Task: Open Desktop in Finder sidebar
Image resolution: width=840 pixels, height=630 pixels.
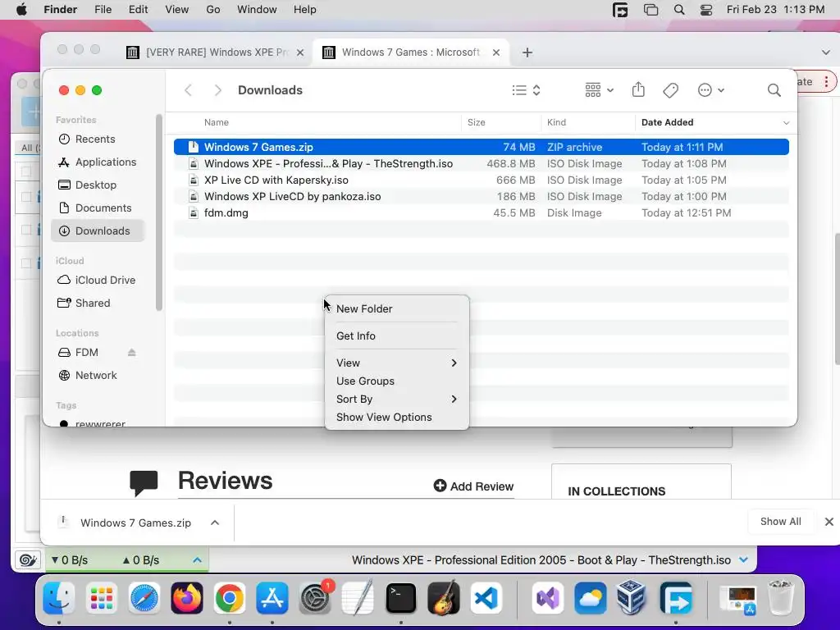Action: (x=98, y=185)
